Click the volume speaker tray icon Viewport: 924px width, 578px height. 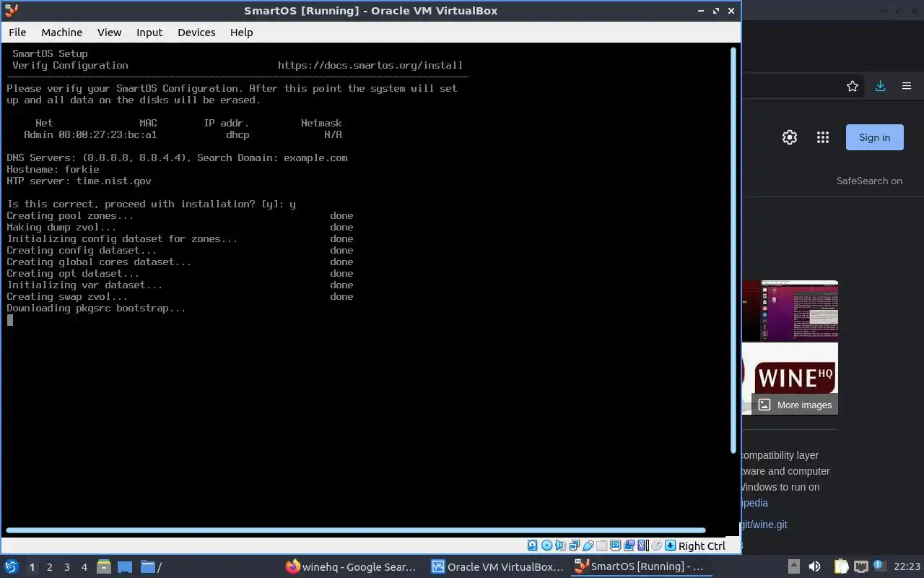click(814, 566)
